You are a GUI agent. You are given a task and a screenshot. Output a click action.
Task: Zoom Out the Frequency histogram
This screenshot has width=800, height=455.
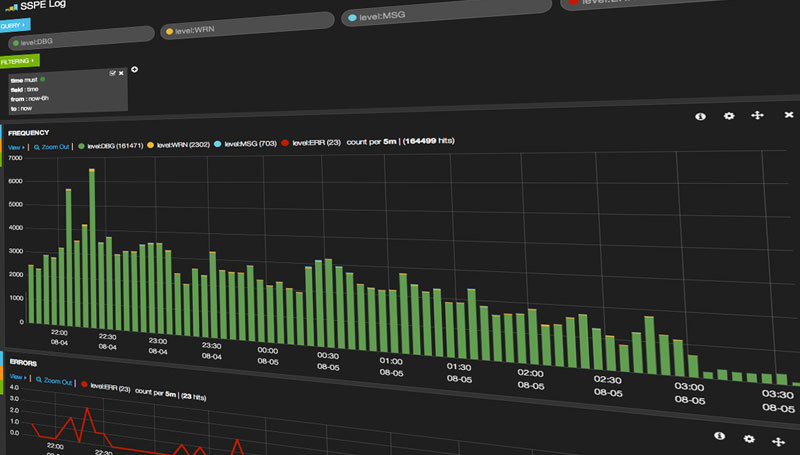tap(52, 147)
